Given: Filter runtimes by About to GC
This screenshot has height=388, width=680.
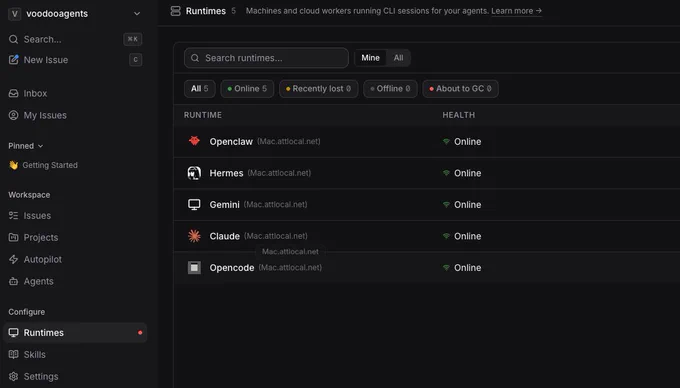Looking at the screenshot, I should click(460, 89).
